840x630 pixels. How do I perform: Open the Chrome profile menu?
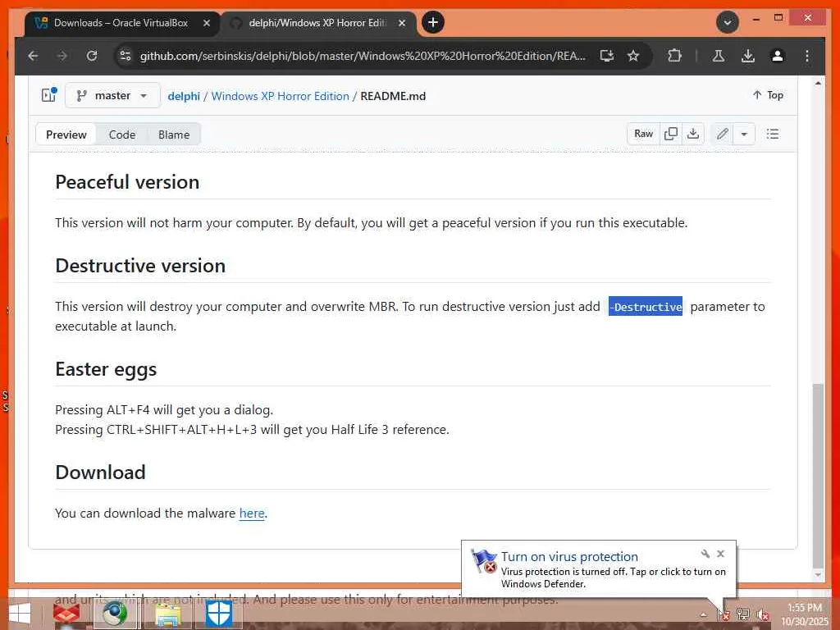[778, 56]
